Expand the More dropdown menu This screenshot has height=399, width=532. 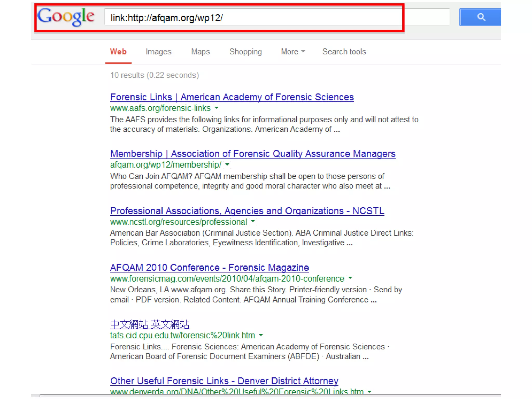(292, 52)
